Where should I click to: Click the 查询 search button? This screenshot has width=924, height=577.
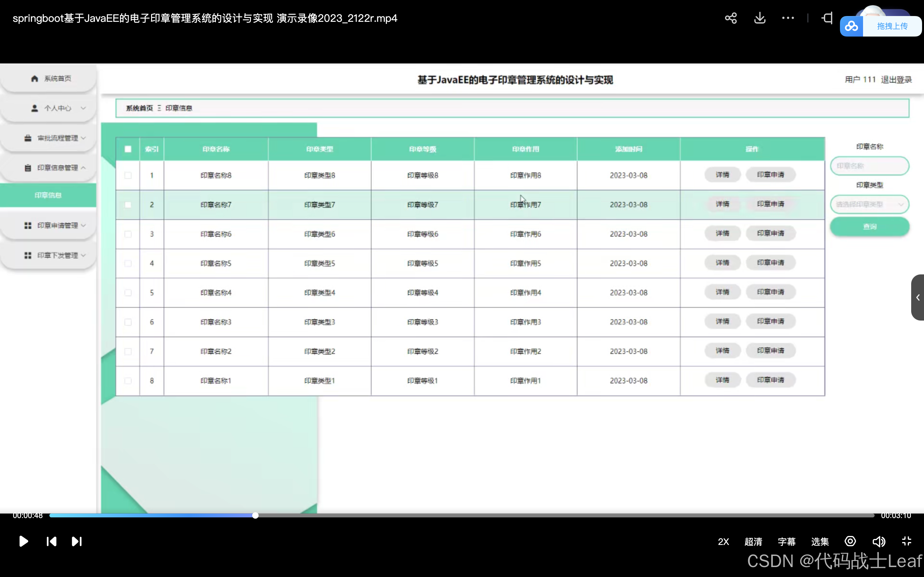869,227
